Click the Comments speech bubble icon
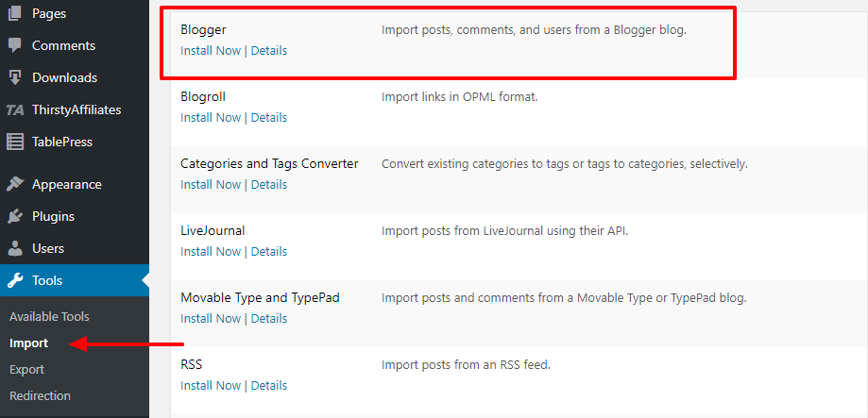 click(15, 45)
